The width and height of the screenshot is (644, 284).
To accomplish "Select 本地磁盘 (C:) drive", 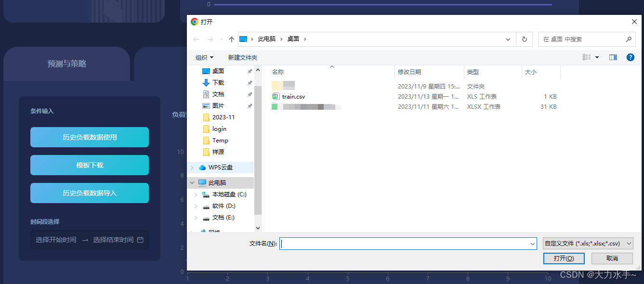I will pyautogui.click(x=229, y=194).
